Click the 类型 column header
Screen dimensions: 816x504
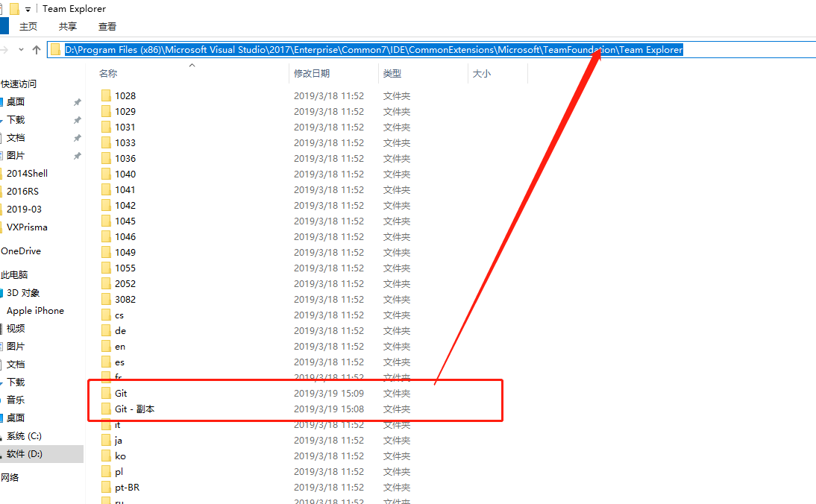[x=392, y=74]
